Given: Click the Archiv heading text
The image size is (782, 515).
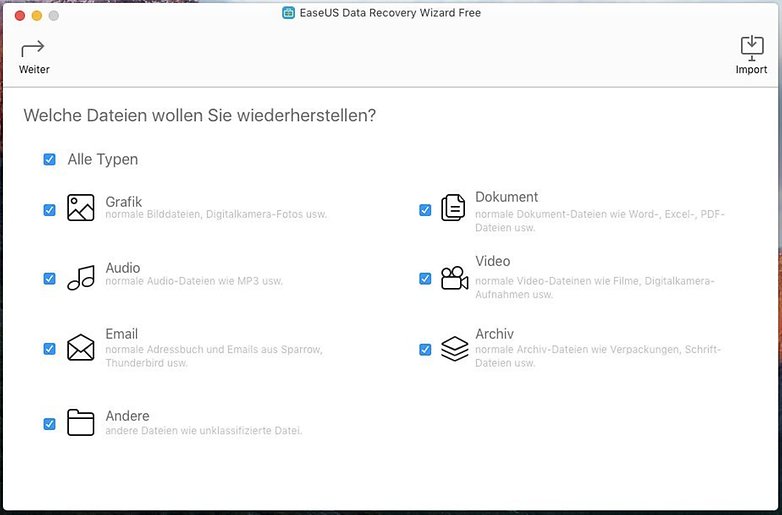Looking at the screenshot, I should (x=494, y=334).
